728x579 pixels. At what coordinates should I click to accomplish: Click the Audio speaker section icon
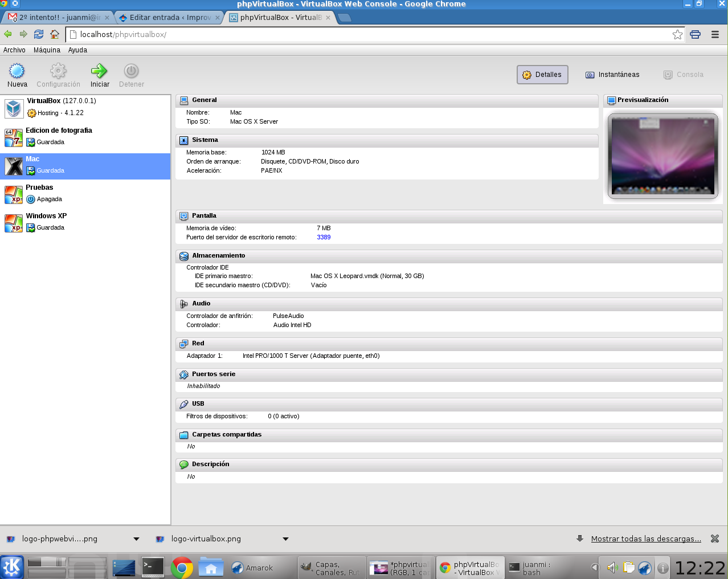coord(184,304)
